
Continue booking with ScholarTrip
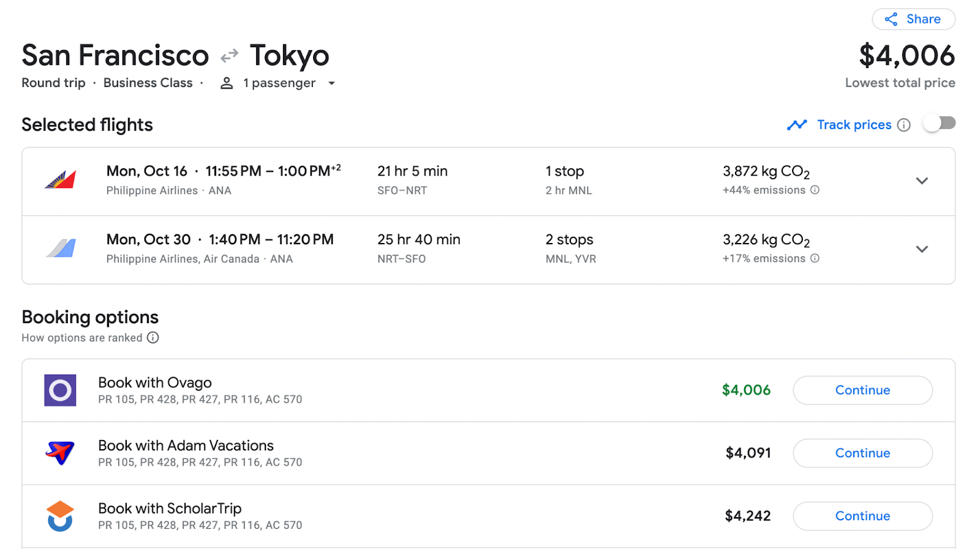point(862,516)
